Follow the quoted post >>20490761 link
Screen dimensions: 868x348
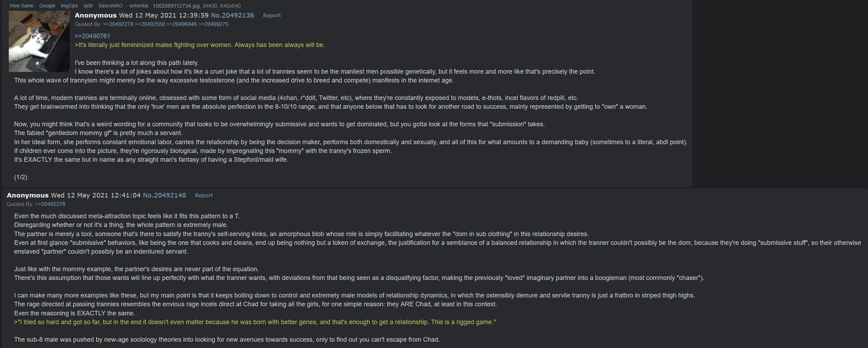[x=92, y=36]
